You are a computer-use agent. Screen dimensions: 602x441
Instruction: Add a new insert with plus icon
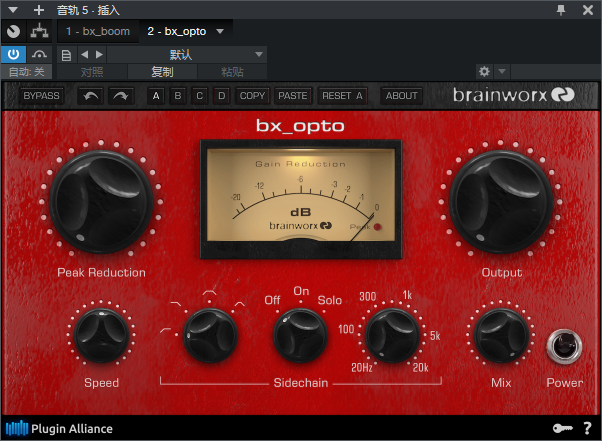coord(39,9)
